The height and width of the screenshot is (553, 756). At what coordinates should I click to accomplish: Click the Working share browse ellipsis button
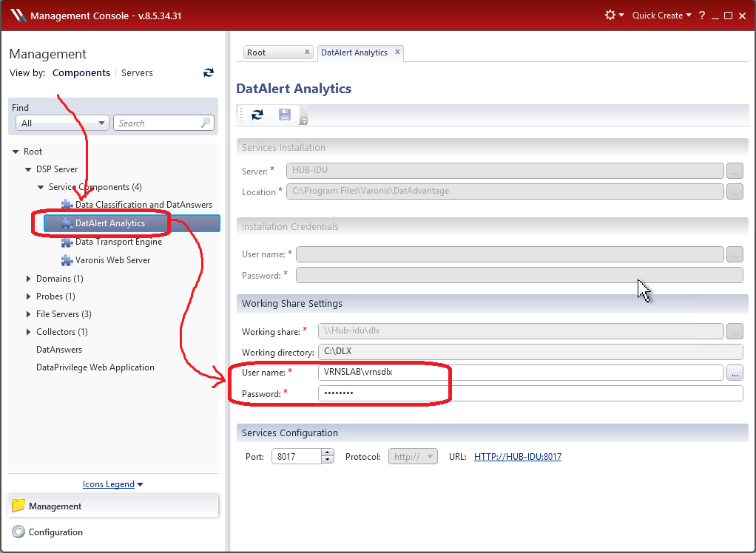tap(735, 331)
